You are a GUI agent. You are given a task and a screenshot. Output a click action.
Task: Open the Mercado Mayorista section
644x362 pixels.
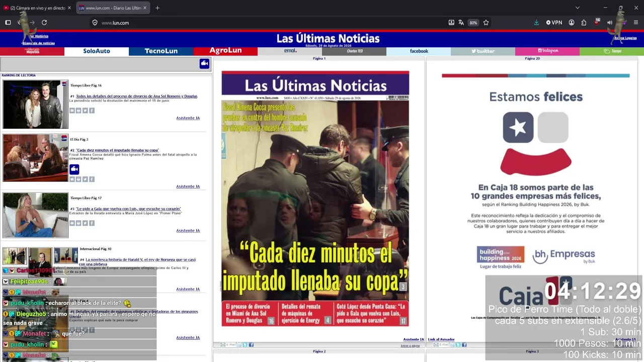click(x=32, y=51)
